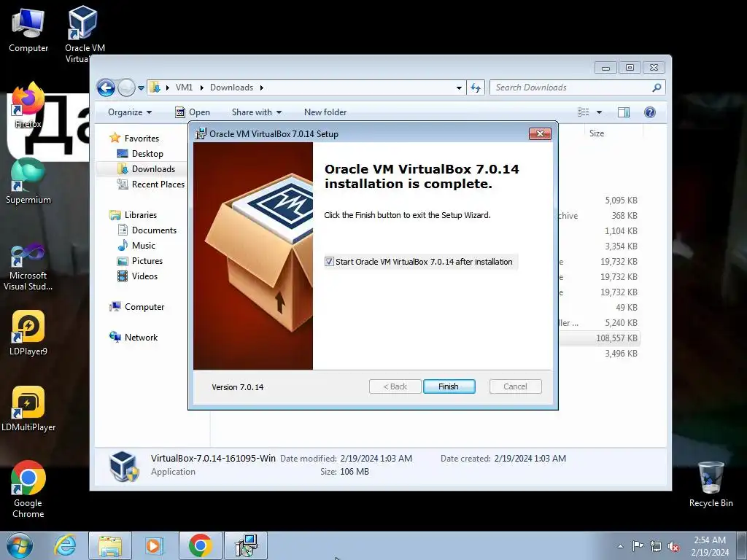
Task: Minimize the Explorer Downloads window
Action: [605, 68]
